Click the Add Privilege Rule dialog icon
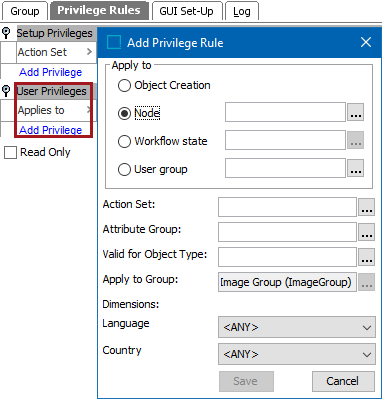This screenshot has width=382, height=399. tap(114, 43)
